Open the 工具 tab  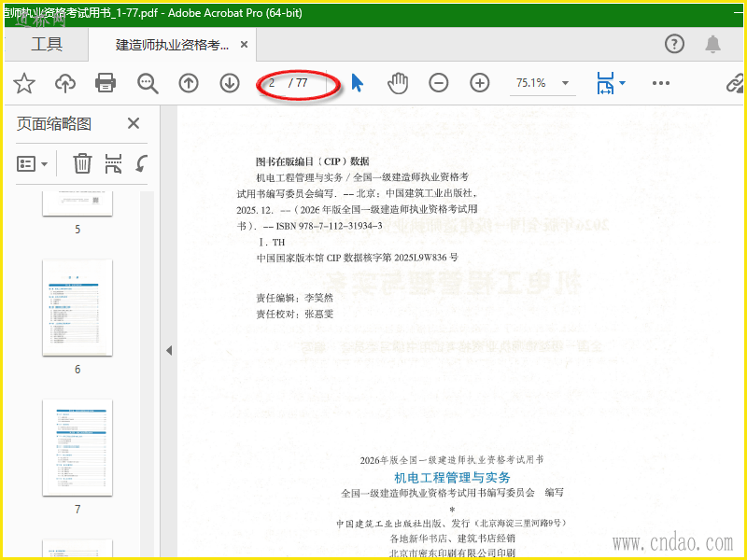[x=46, y=44]
